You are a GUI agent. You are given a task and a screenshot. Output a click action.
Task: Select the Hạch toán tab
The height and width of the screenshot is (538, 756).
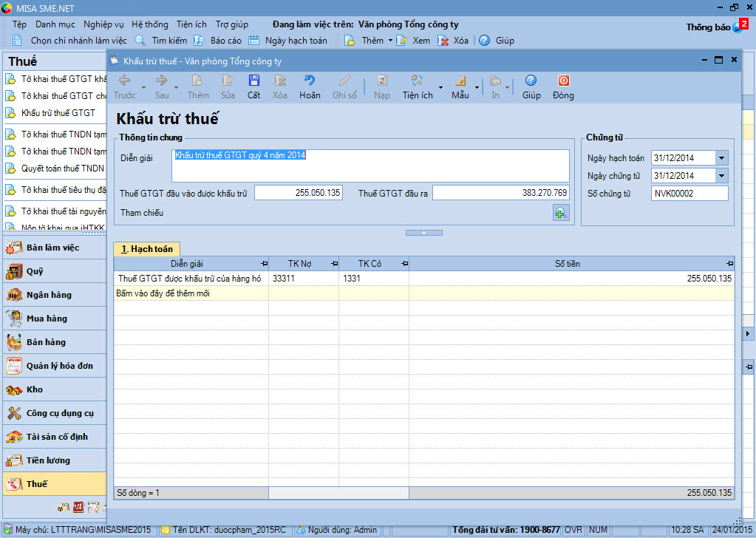pyautogui.click(x=147, y=249)
